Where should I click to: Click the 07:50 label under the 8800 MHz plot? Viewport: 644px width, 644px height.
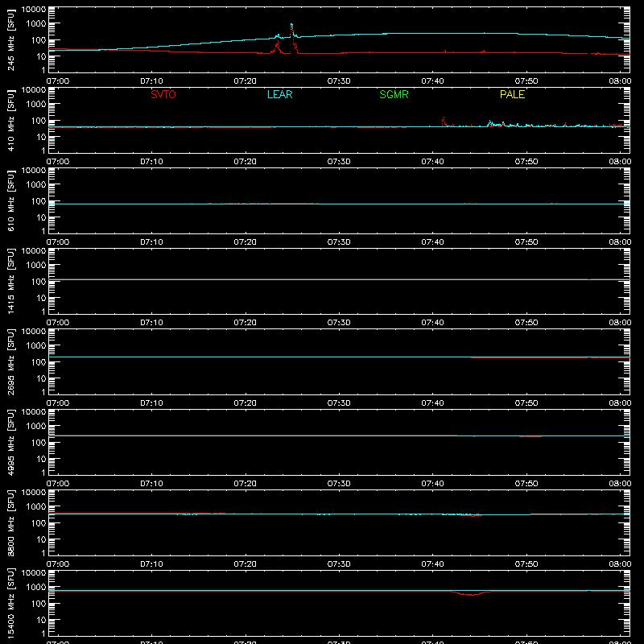[x=526, y=564]
